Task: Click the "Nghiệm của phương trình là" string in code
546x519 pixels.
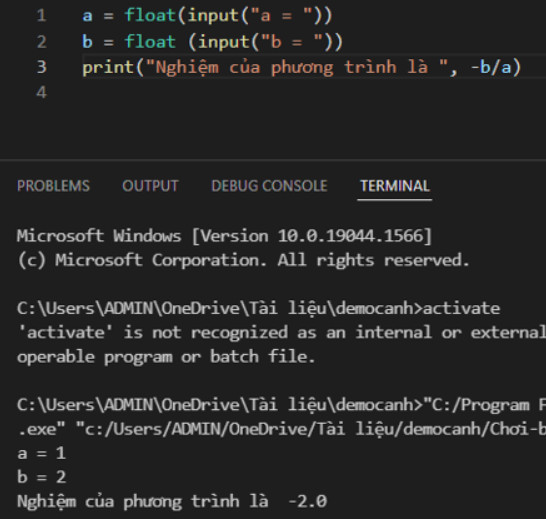Action: (297, 67)
